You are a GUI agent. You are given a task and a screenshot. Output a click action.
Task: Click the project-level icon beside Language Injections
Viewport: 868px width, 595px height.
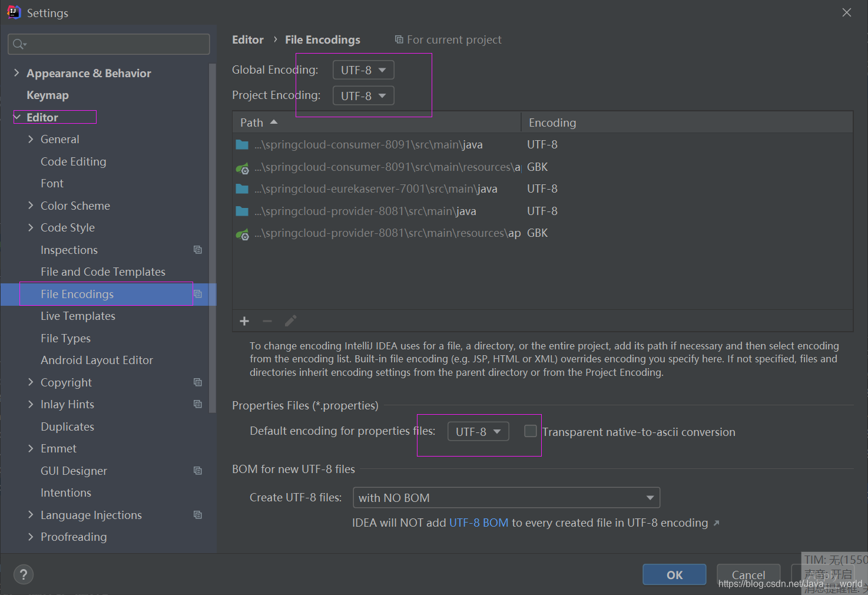point(198,515)
